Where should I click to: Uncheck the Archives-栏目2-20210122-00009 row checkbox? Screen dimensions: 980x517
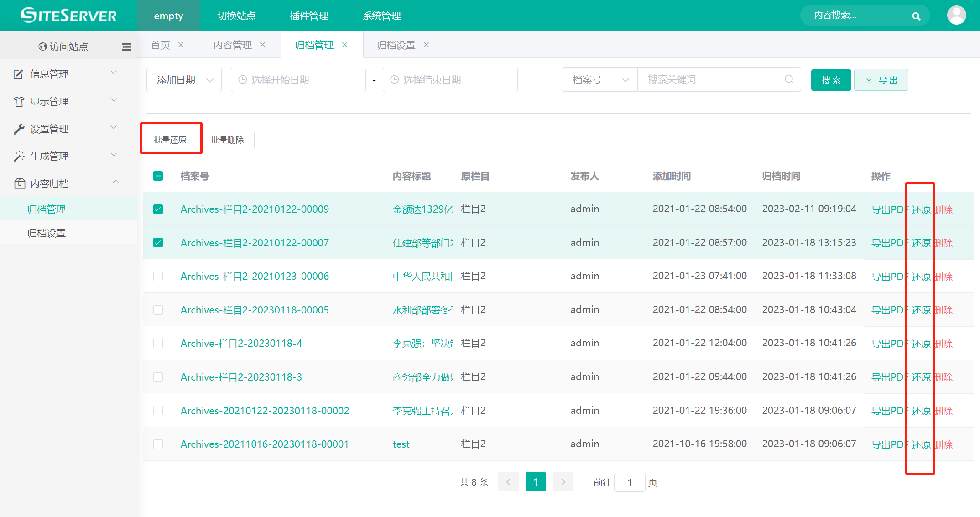pos(158,209)
